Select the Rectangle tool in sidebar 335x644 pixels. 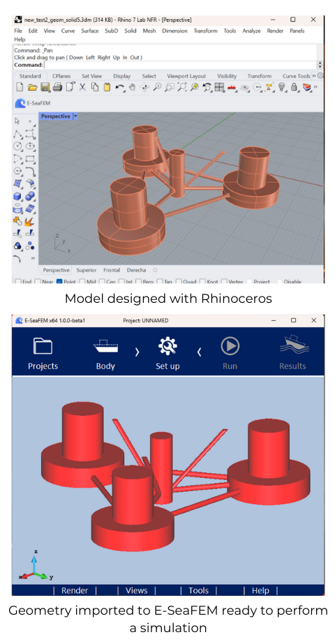pyautogui.click(x=29, y=158)
